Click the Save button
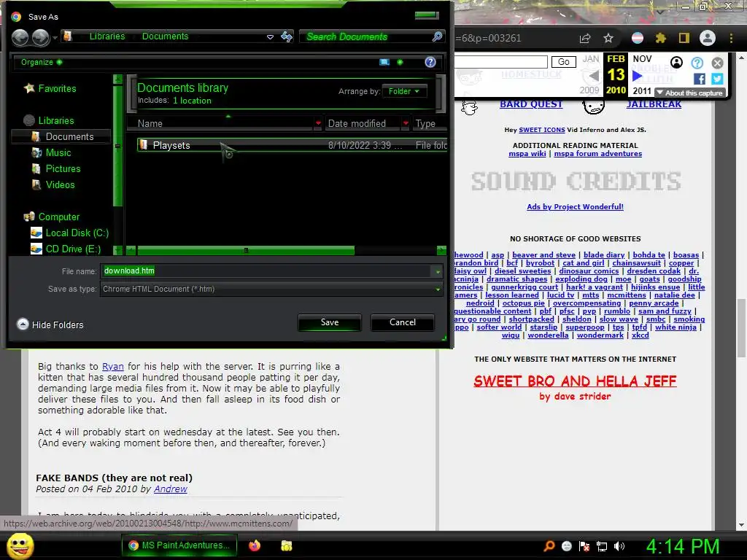The image size is (747, 560). pos(330,322)
